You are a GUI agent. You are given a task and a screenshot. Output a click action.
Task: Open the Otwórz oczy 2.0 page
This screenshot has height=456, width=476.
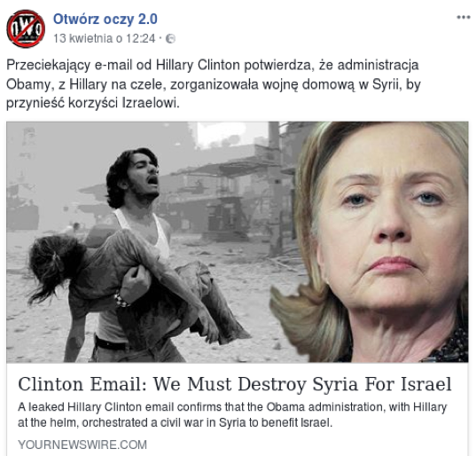105,20
